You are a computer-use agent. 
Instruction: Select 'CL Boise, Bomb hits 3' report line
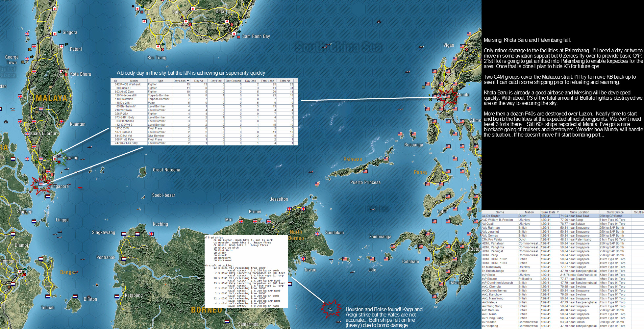pos(241,245)
